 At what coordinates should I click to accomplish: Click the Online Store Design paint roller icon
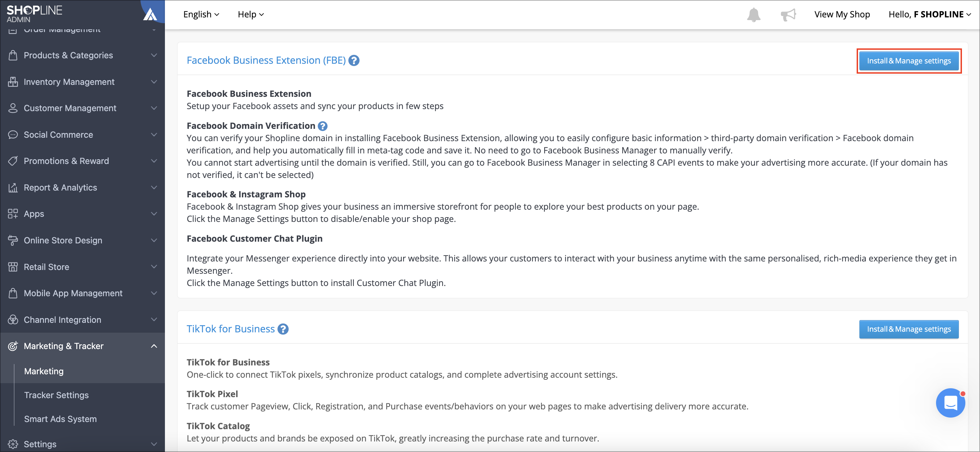(x=13, y=240)
